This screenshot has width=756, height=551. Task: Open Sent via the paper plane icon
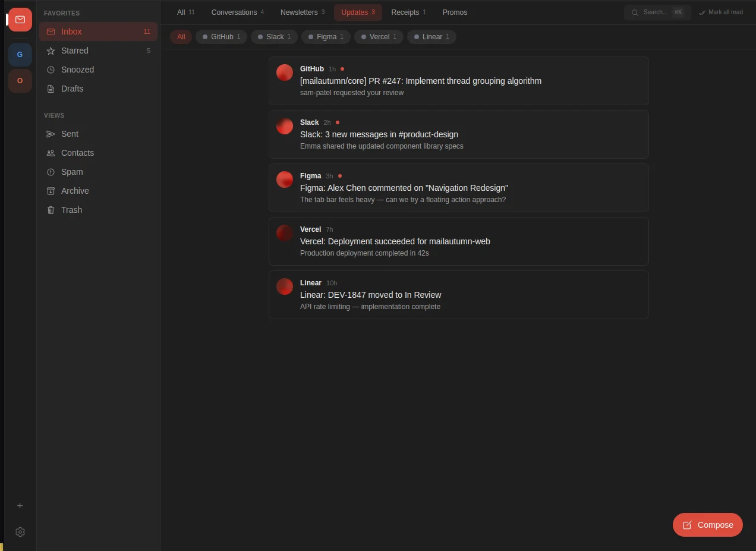(x=51, y=134)
